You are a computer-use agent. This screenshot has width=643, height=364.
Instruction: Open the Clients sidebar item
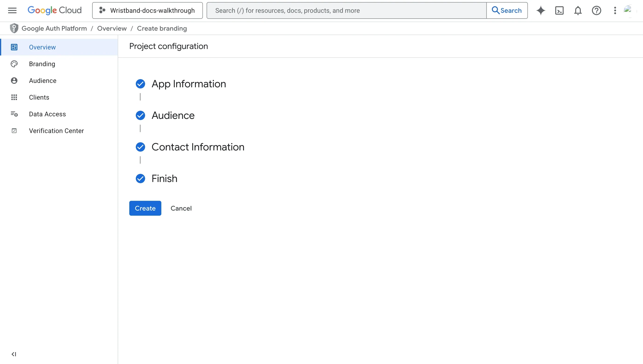tap(59, 97)
